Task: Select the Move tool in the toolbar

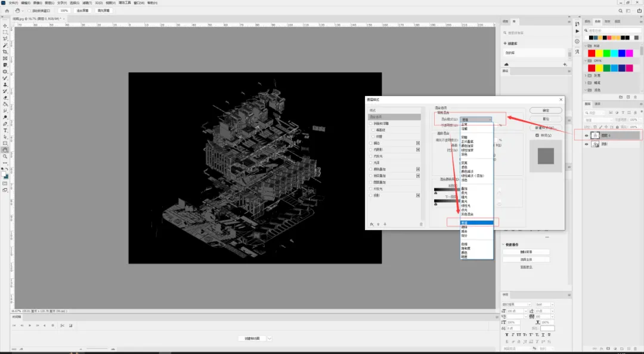Action: 5,26
